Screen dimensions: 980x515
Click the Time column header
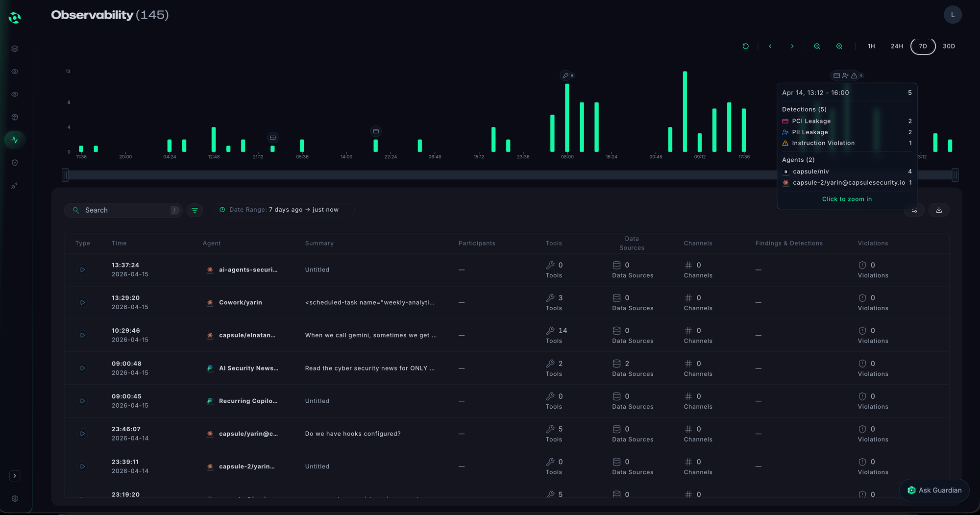click(x=119, y=243)
